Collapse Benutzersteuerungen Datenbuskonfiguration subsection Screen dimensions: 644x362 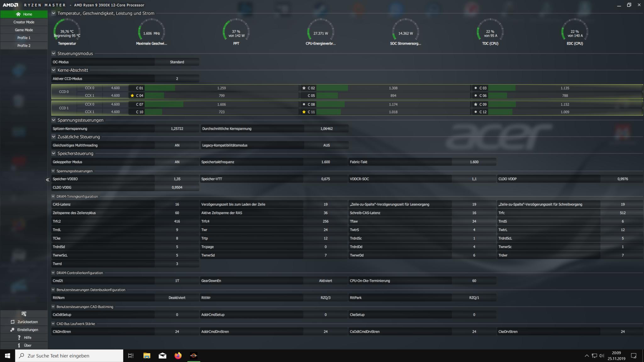53,290
